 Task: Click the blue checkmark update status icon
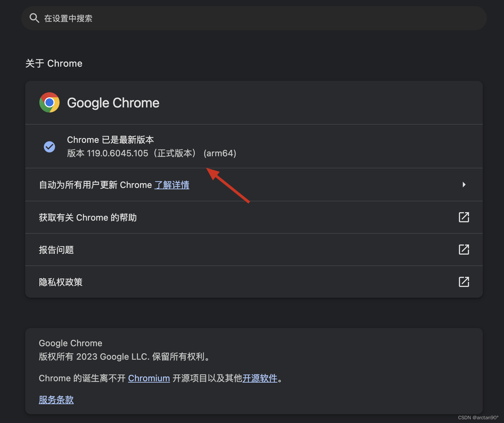tap(49, 147)
